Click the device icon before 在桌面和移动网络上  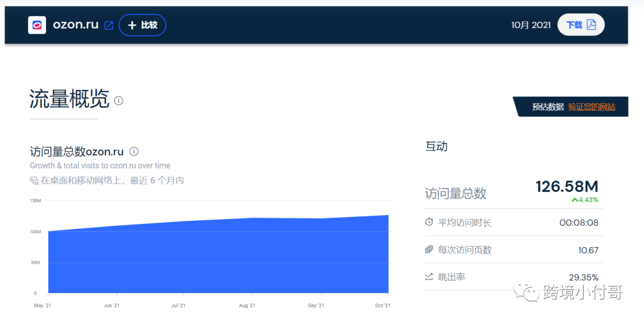coord(33,180)
